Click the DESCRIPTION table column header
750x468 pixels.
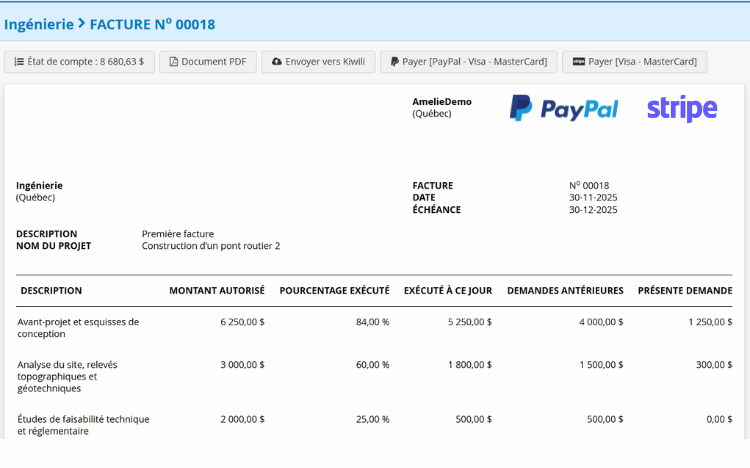pos(51,291)
